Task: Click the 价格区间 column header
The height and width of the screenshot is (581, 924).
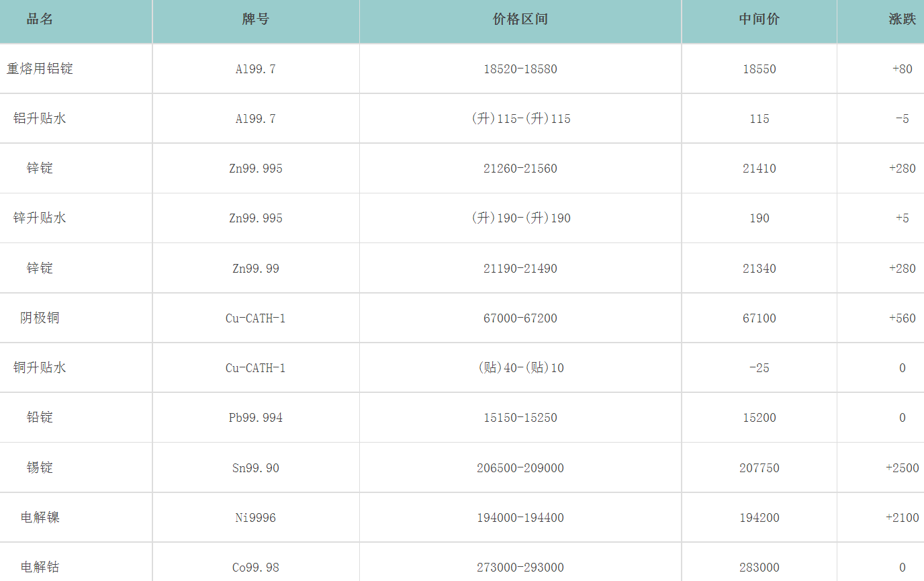Action: point(520,19)
